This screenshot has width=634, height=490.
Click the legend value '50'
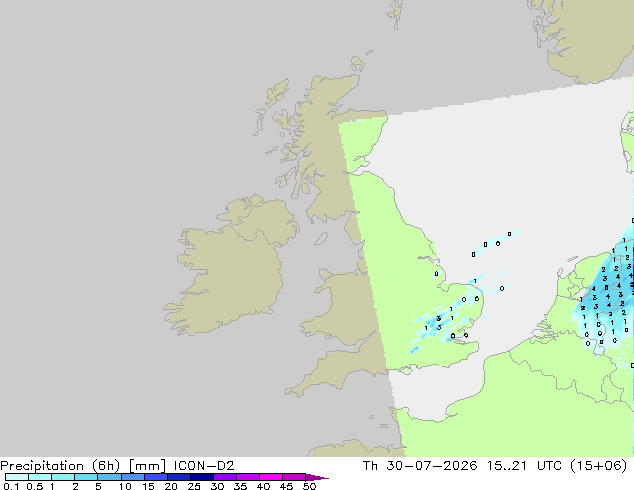coord(309,486)
